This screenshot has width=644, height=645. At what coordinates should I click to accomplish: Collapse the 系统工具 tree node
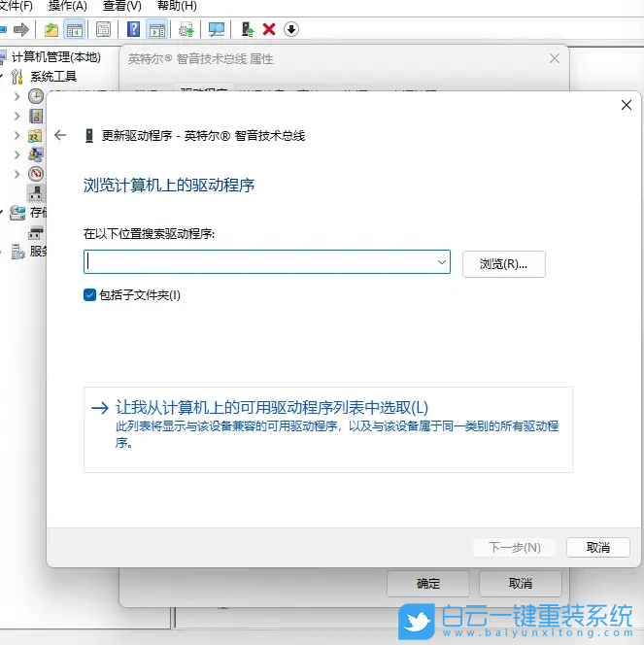click(x=3, y=76)
